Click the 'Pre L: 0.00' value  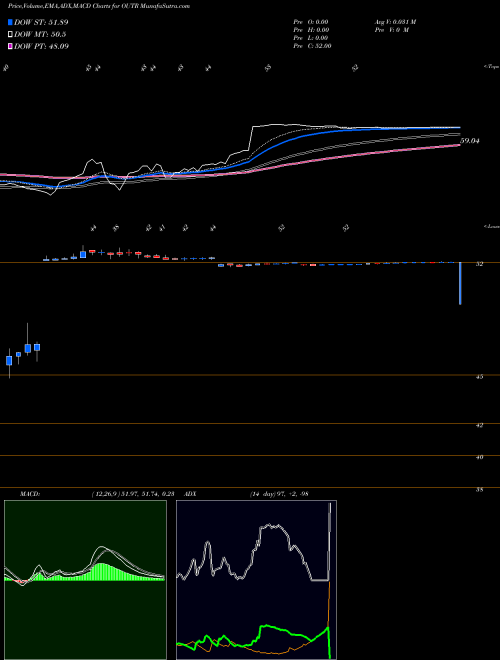point(311,38)
